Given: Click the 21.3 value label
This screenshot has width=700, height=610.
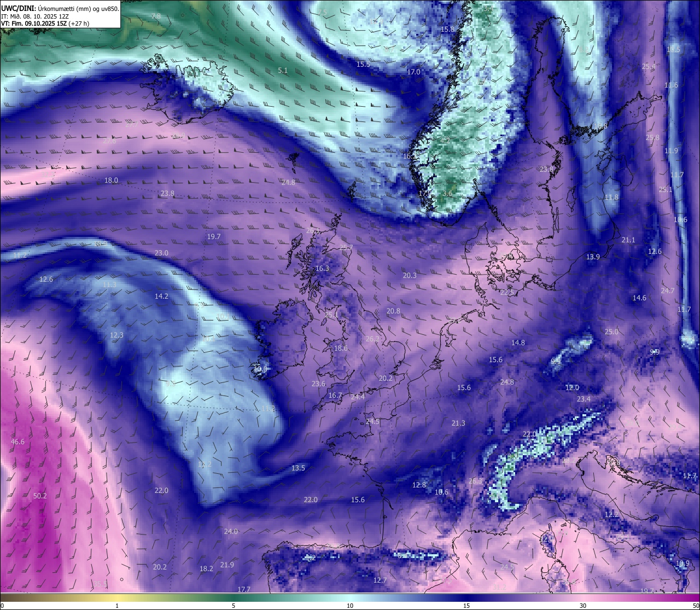Looking at the screenshot, I should [x=458, y=423].
